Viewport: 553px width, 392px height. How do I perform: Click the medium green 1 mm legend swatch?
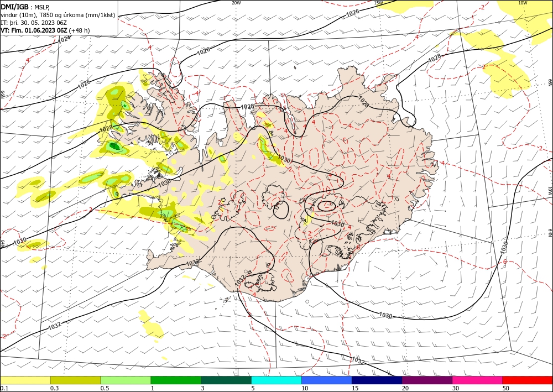pos(176,380)
